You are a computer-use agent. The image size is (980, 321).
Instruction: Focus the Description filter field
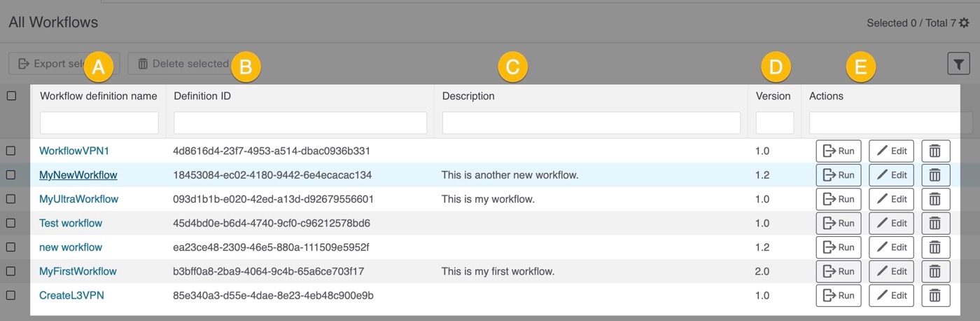point(591,123)
